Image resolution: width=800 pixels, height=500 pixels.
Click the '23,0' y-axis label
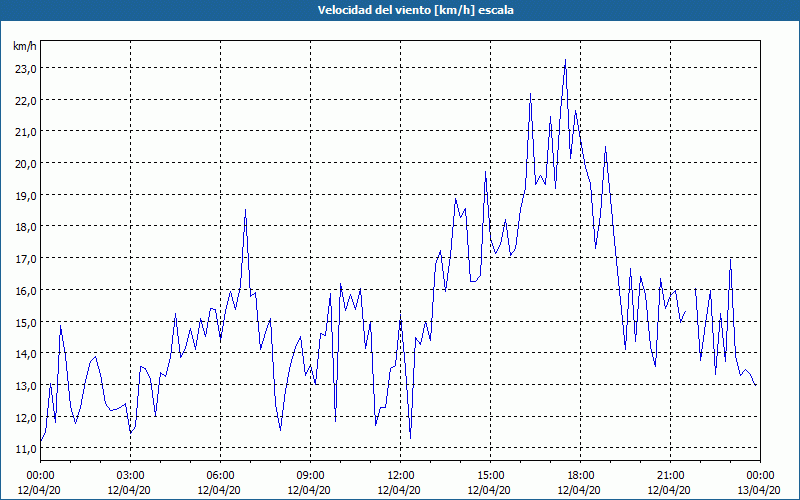tap(26, 69)
